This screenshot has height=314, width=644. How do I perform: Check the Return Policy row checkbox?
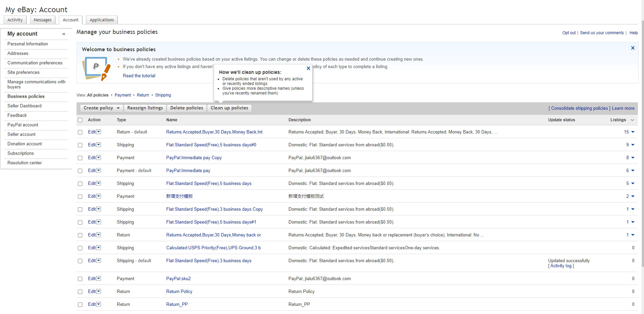tap(80, 292)
